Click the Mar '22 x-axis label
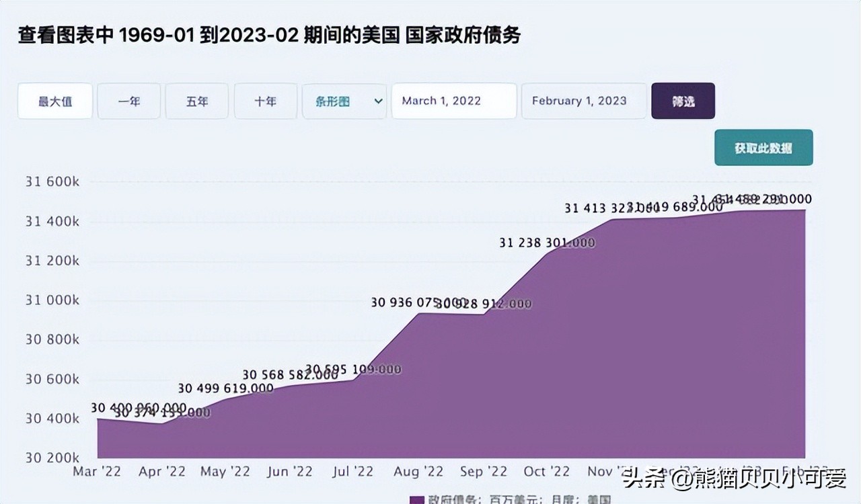861x504 pixels. [96, 471]
